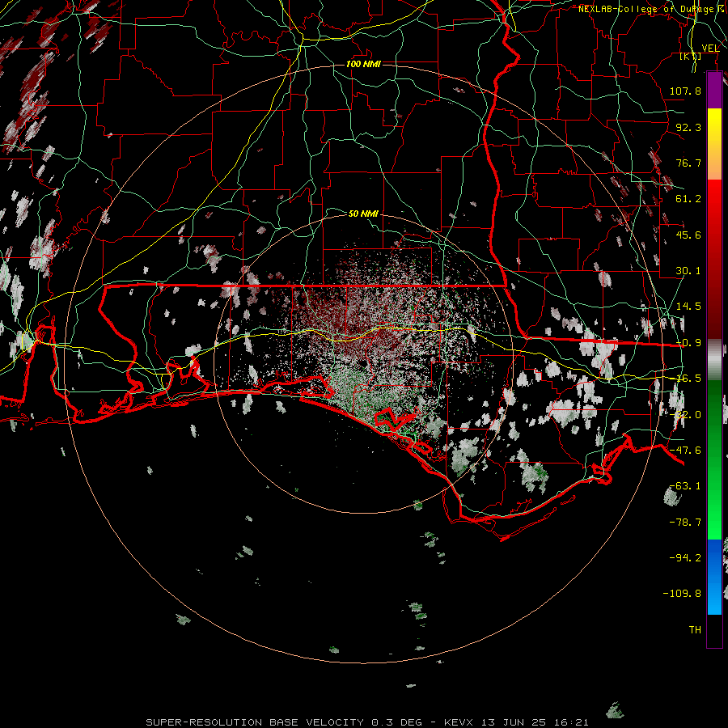Click the 30.1 velocity scale value

pos(688,271)
